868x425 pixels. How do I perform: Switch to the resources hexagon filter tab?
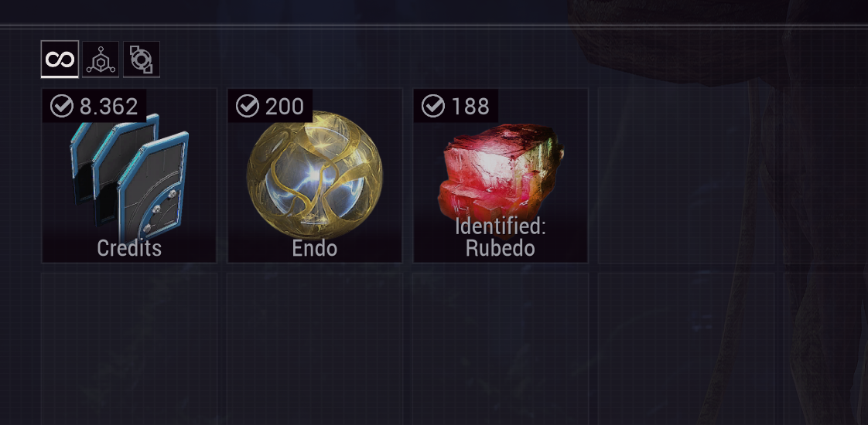point(101,59)
